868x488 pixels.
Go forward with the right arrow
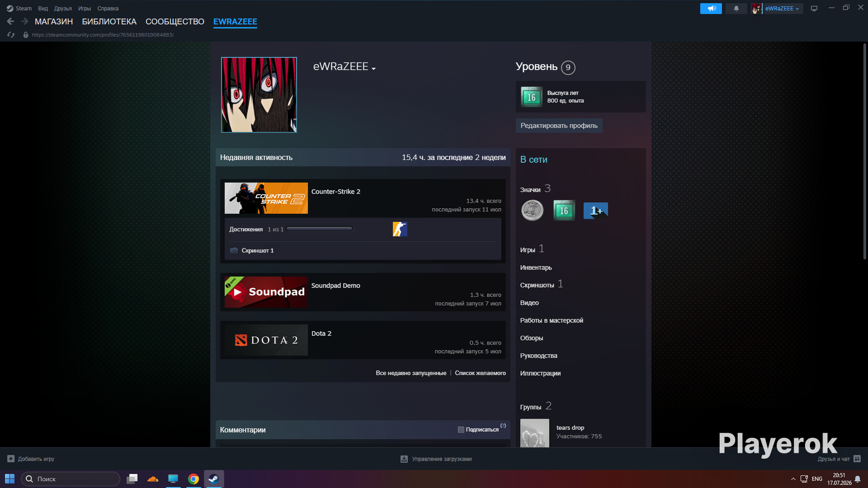click(x=24, y=21)
